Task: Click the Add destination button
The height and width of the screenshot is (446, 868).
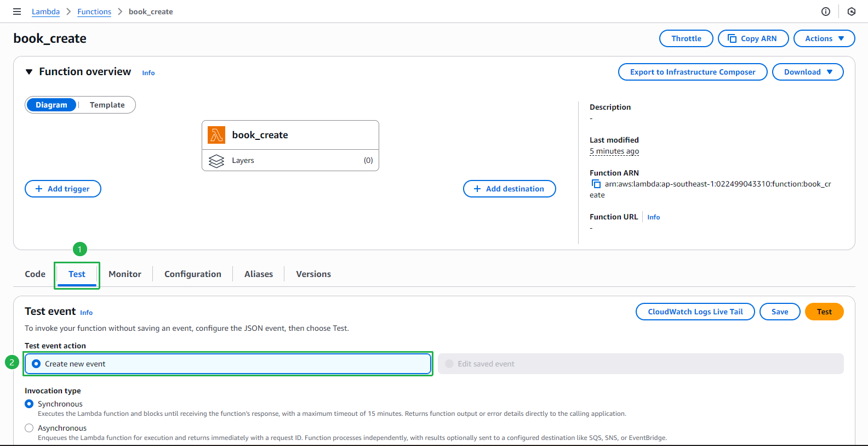Action: tap(510, 189)
